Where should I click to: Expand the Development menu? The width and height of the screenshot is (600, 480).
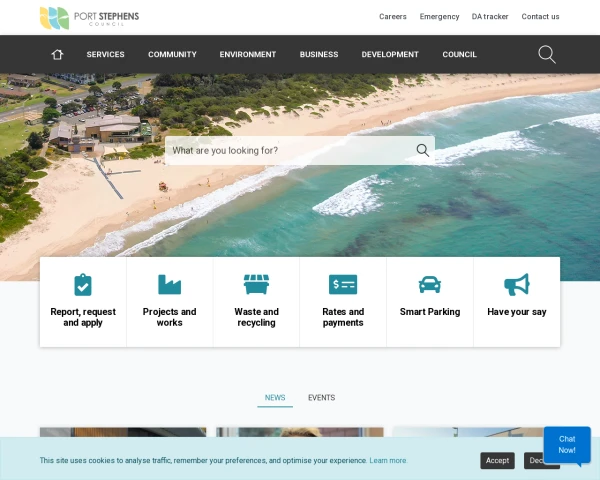(390, 54)
